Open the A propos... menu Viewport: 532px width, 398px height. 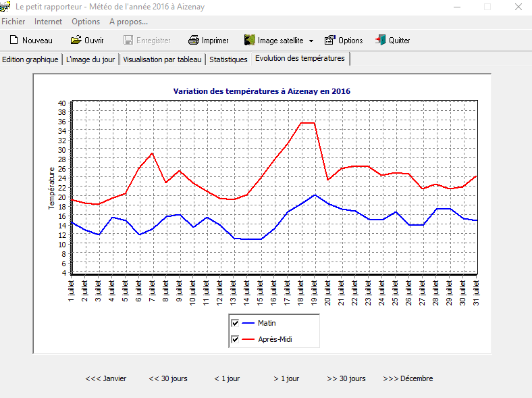128,22
